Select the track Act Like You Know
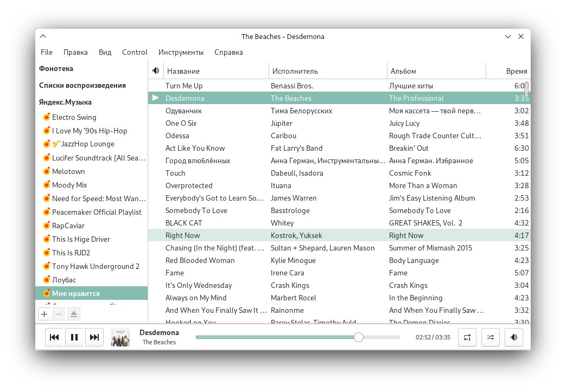 (x=339, y=148)
